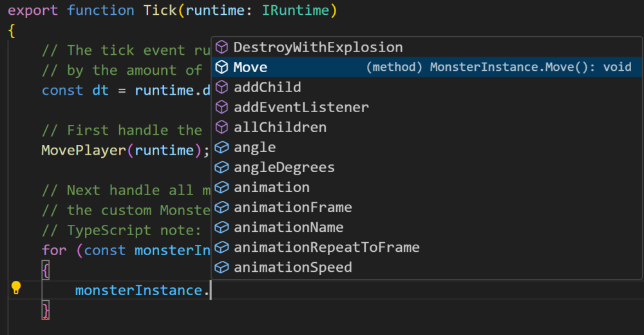Viewport: 644px width, 335px height.
Task: Click the cube icon next to Move
Action: click(222, 67)
